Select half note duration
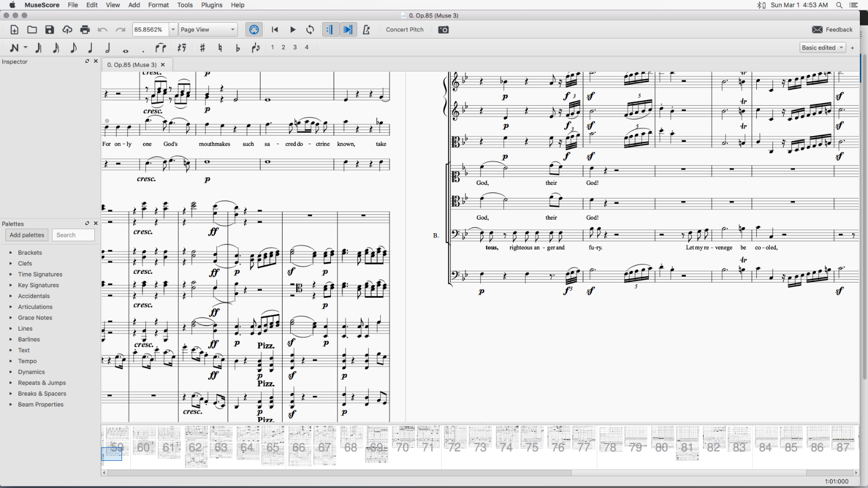 pyautogui.click(x=108, y=48)
